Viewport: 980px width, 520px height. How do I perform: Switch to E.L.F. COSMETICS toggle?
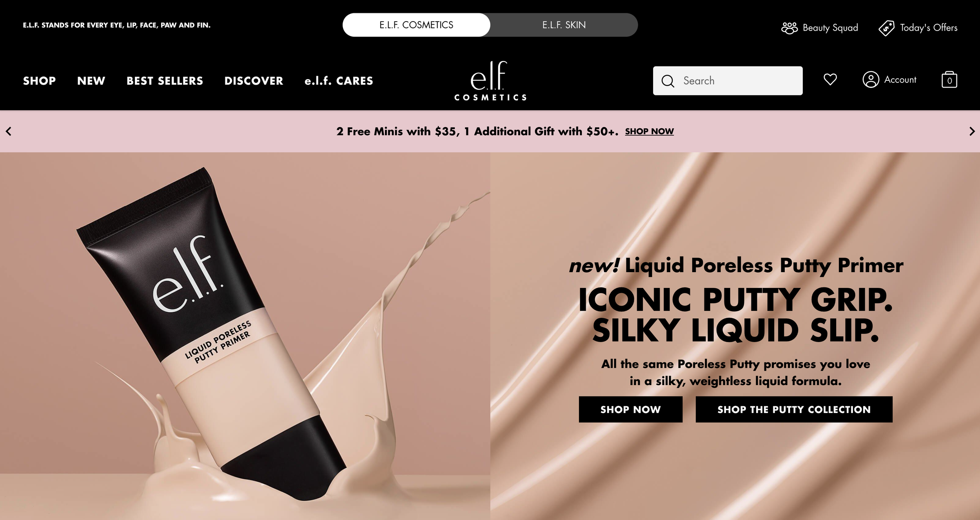tap(416, 25)
